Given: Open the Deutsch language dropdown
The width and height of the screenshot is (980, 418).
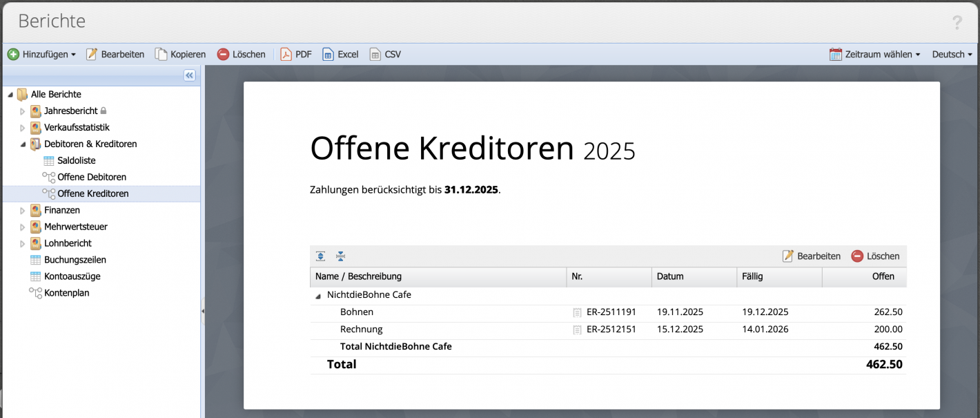Looking at the screenshot, I should pos(952,55).
